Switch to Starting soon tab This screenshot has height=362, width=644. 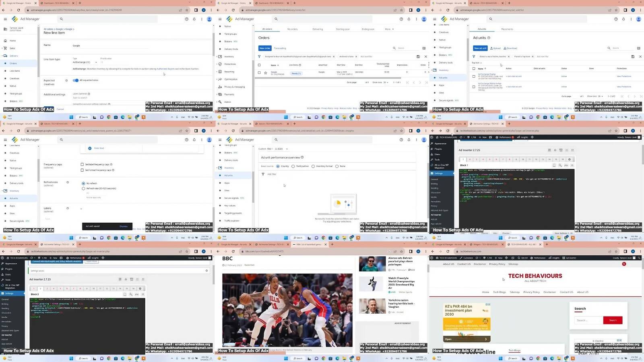pos(343,29)
